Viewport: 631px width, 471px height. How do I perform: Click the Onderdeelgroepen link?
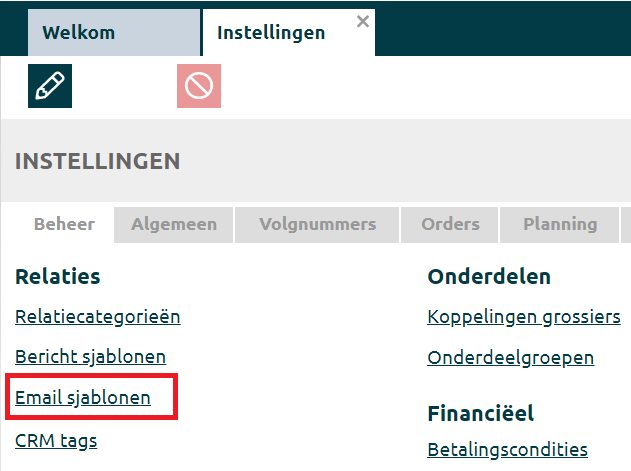click(511, 357)
